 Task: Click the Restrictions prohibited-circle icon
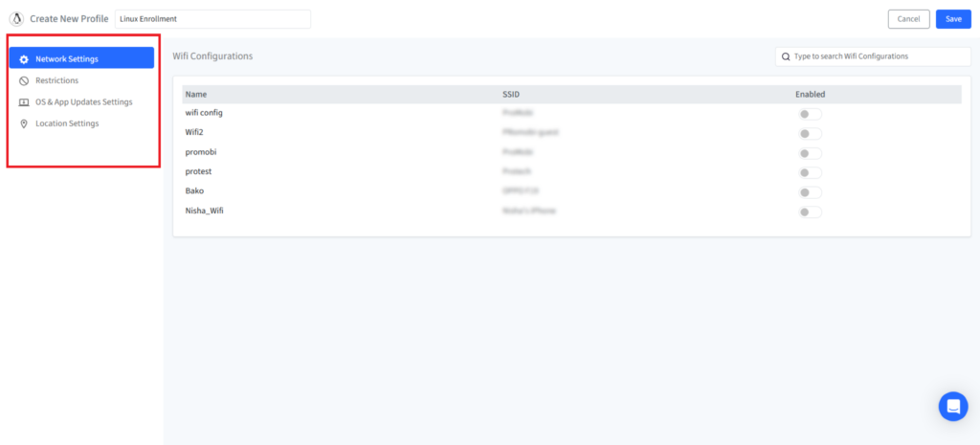click(x=24, y=80)
